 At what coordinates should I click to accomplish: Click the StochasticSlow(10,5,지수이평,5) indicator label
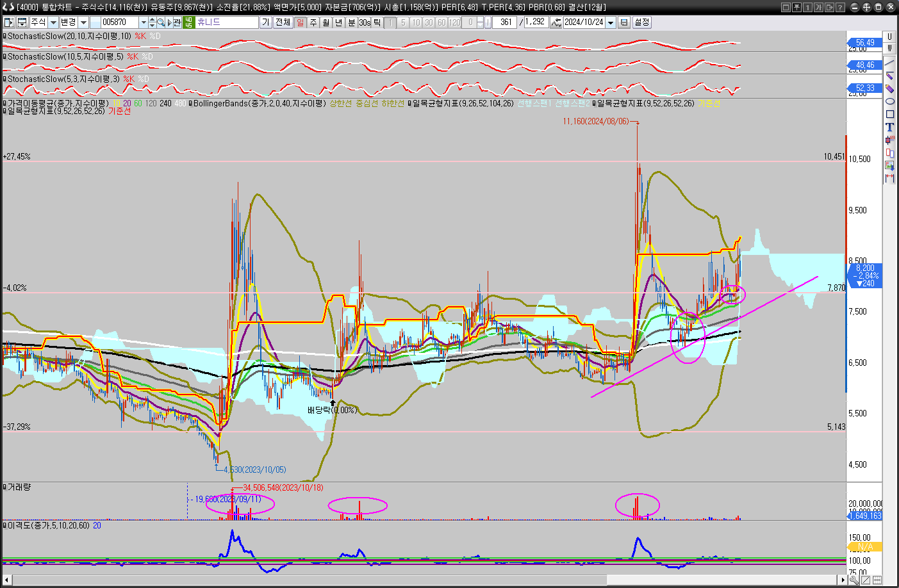point(65,57)
